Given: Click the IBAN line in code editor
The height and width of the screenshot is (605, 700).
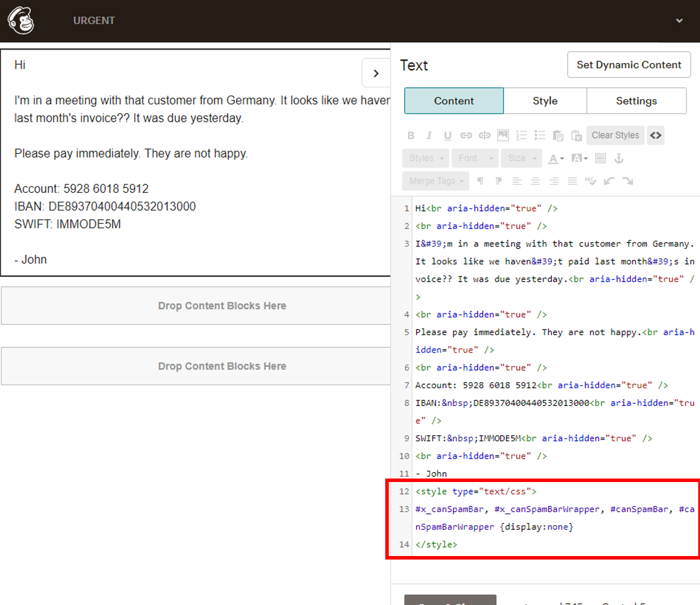Looking at the screenshot, I should (x=555, y=411).
